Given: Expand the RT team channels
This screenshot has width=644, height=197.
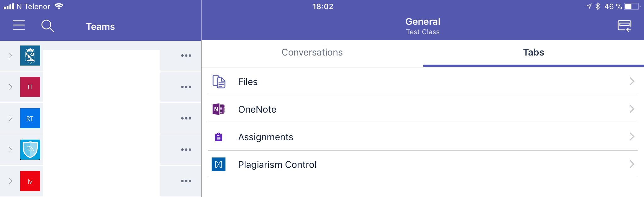Looking at the screenshot, I should coord(10,118).
